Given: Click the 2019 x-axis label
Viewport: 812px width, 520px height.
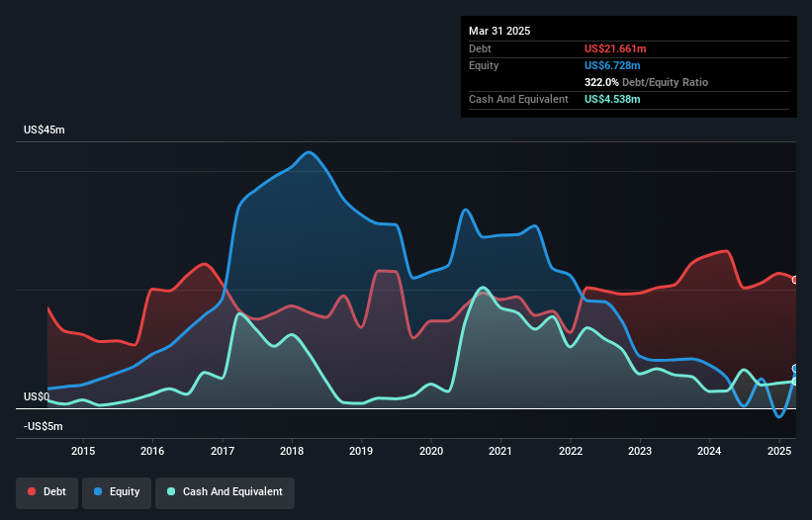Looking at the screenshot, I should coord(361,451).
